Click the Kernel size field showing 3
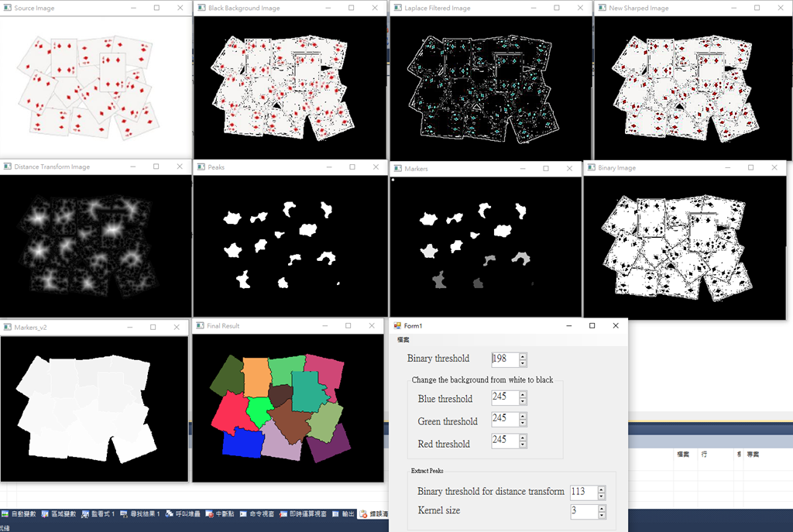 (584, 511)
